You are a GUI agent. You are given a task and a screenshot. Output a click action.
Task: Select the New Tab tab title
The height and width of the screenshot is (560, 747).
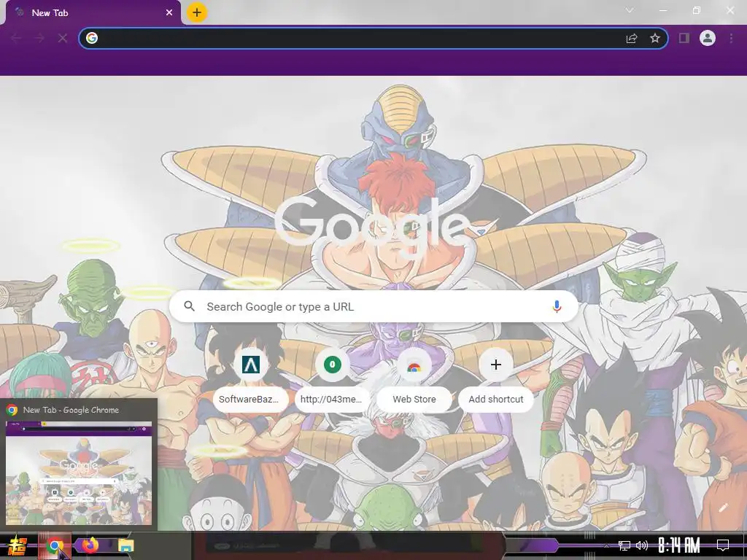click(x=50, y=13)
